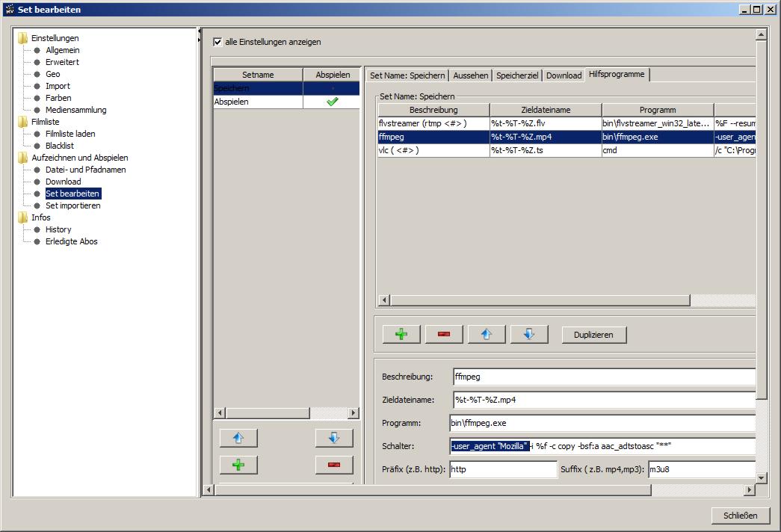Collapse the Einstellungen folder in the tree

pos(23,38)
